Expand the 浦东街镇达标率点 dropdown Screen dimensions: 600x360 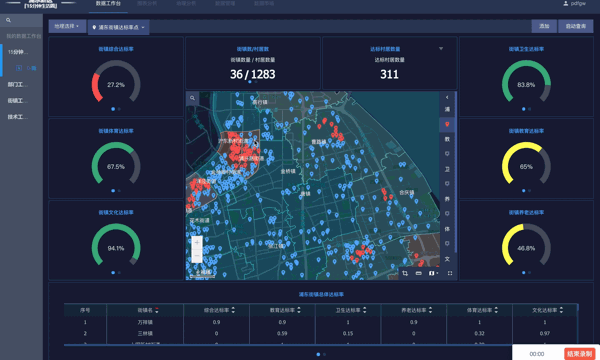click(x=119, y=27)
